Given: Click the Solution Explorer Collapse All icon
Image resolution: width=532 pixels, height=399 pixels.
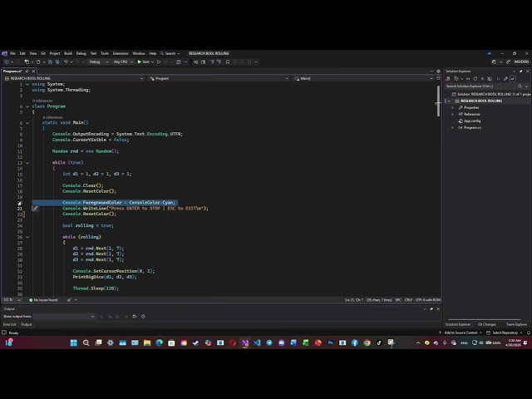Looking at the screenshot, I should 482,79.
